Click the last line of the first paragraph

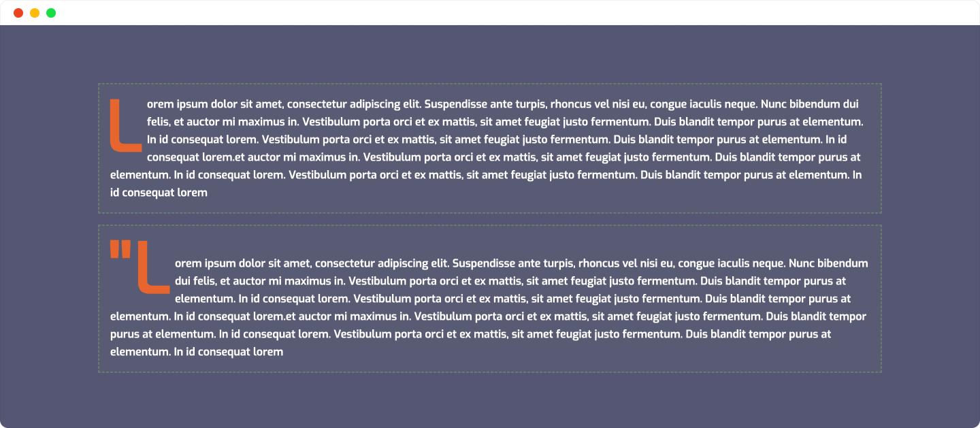pyautogui.click(x=159, y=193)
